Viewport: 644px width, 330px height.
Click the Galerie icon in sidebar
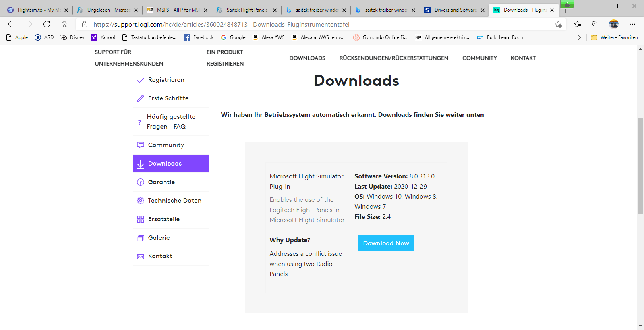click(x=140, y=238)
